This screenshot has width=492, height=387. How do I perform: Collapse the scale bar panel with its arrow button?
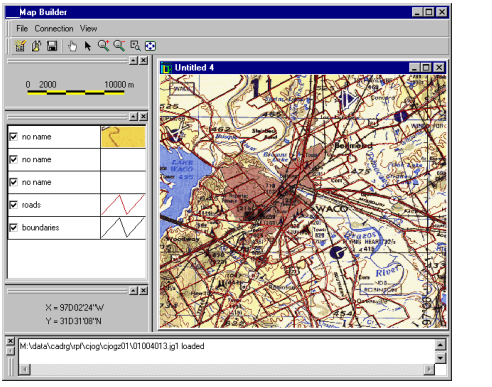coord(133,60)
